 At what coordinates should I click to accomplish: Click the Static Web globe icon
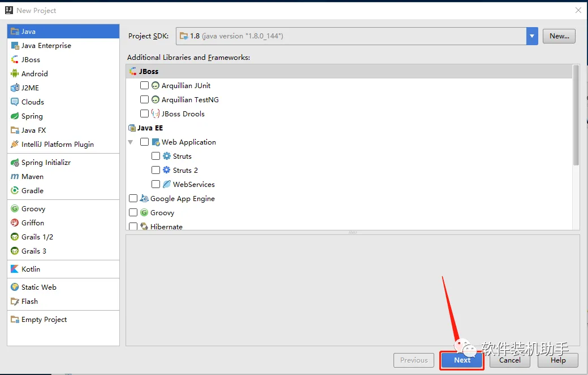click(15, 287)
